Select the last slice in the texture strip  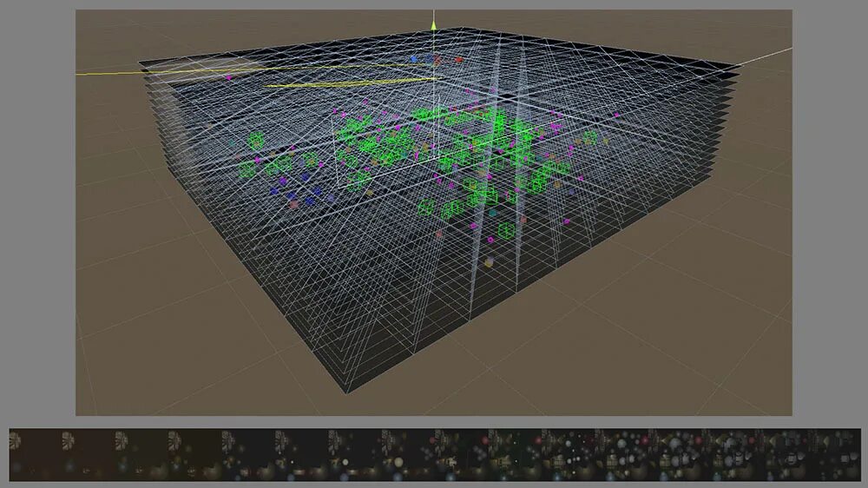pyautogui.click(x=834, y=454)
